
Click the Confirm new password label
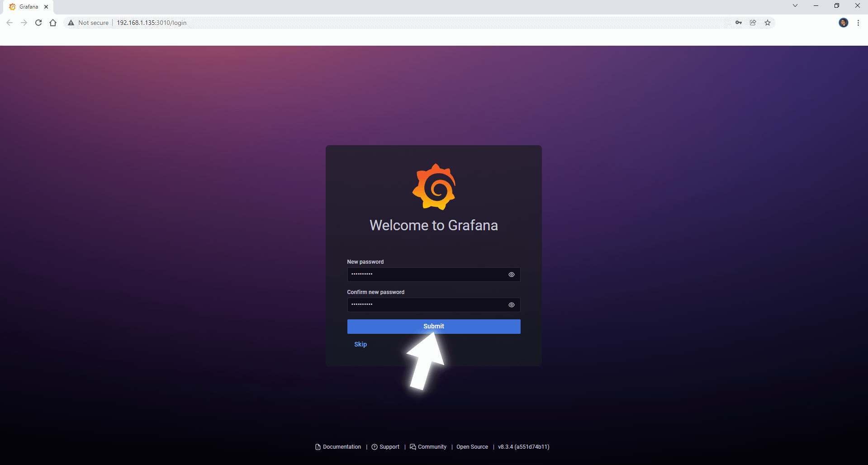click(376, 292)
